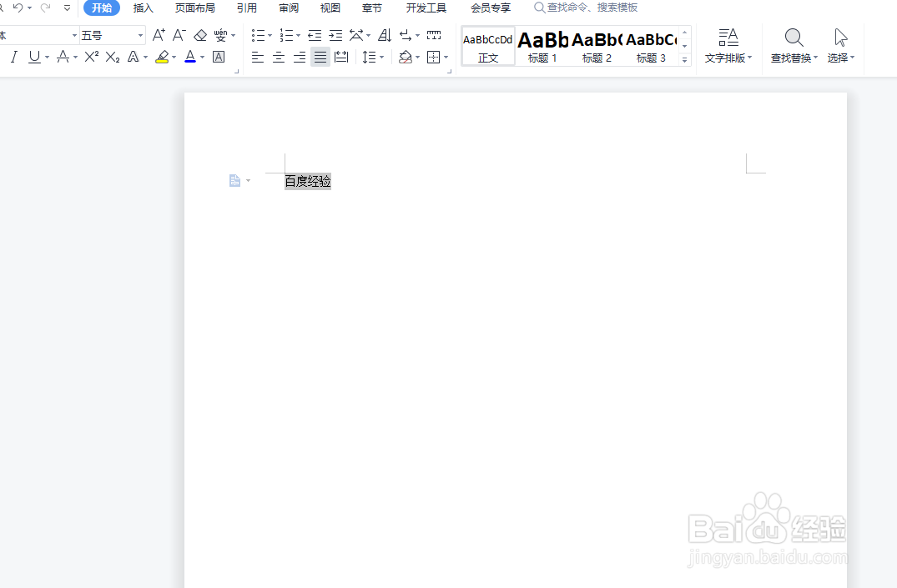The image size is (897, 588).
Task: Click the Undo arrow icon
Action: tap(18, 8)
